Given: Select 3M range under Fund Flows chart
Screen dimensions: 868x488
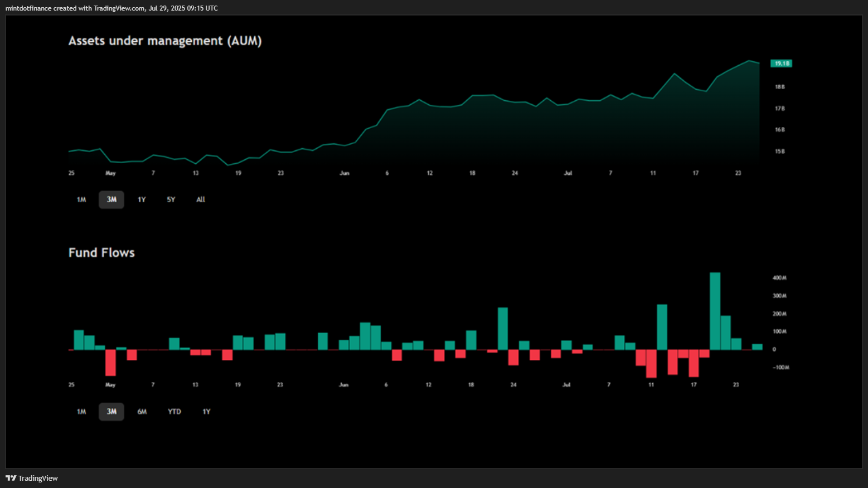Looking at the screenshot, I should coord(111,412).
